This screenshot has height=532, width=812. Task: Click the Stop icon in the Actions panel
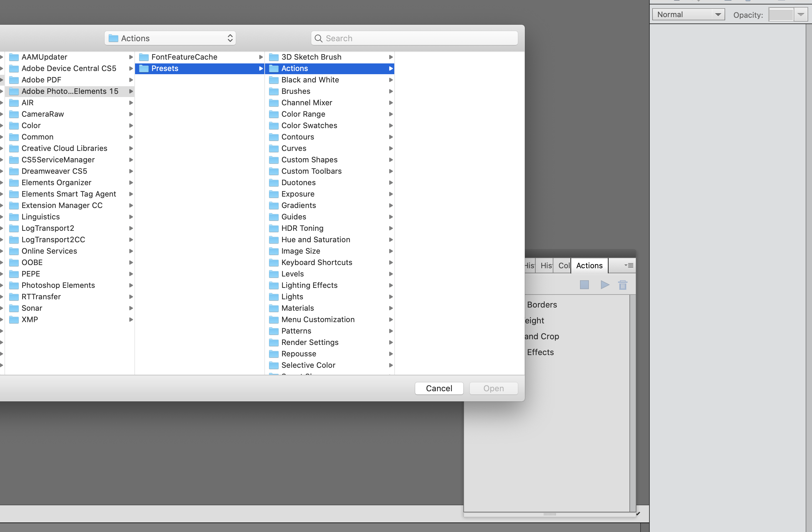click(x=584, y=285)
